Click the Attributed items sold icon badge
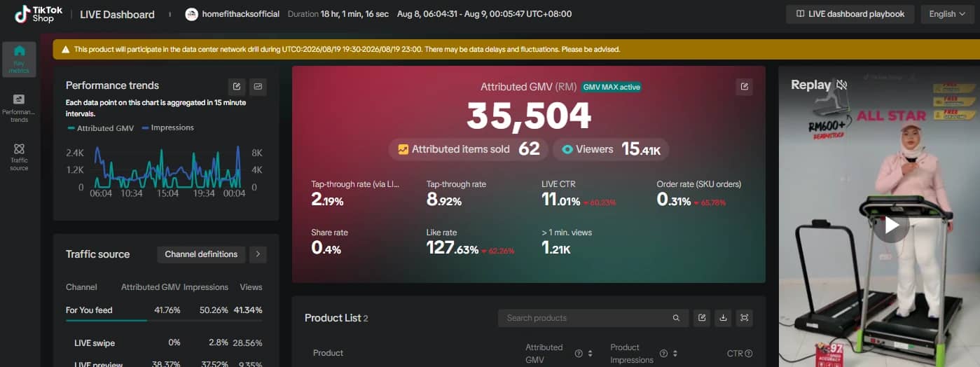Viewport: 980px width, 367px height. tap(403, 149)
